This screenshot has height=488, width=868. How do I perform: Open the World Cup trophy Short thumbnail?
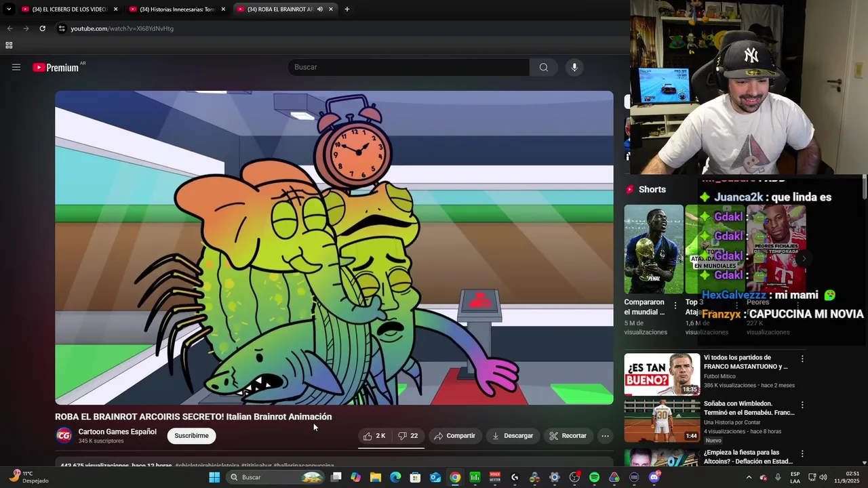pos(654,249)
